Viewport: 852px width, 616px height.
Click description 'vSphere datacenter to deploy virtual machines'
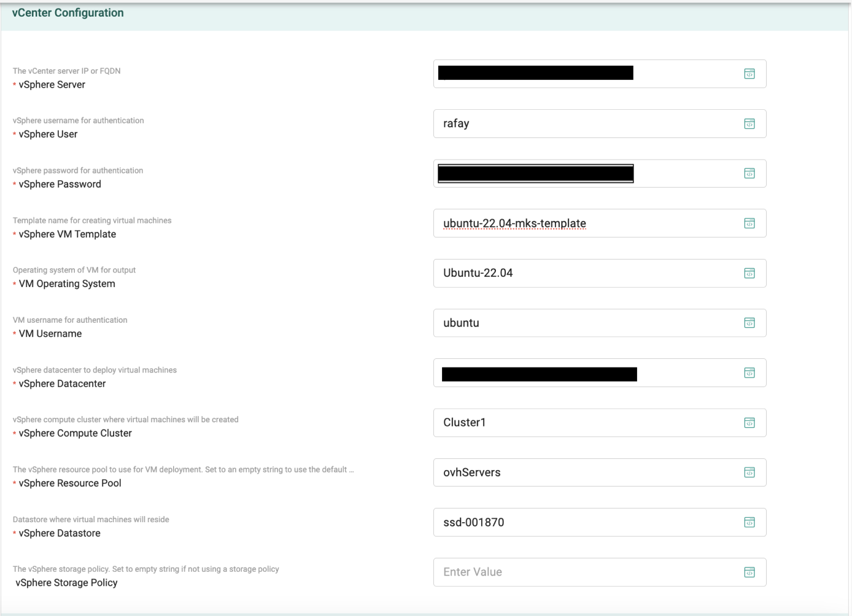click(x=95, y=370)
